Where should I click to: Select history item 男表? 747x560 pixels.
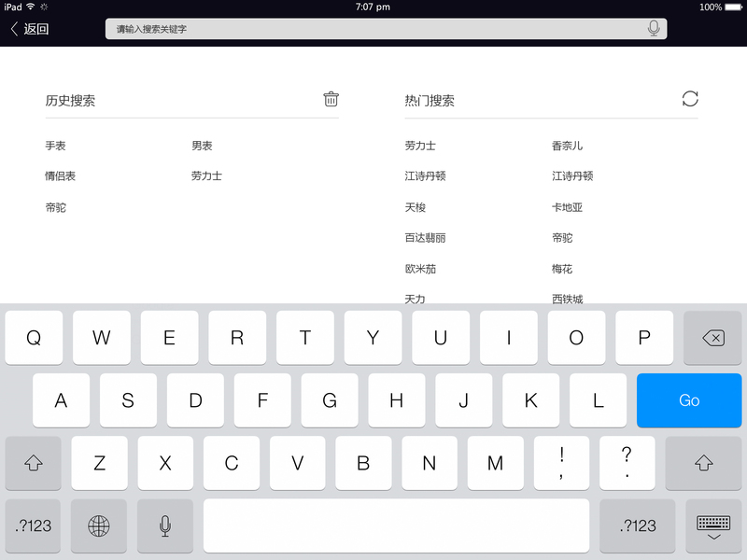pyautogui.click(x=202, y=146)
